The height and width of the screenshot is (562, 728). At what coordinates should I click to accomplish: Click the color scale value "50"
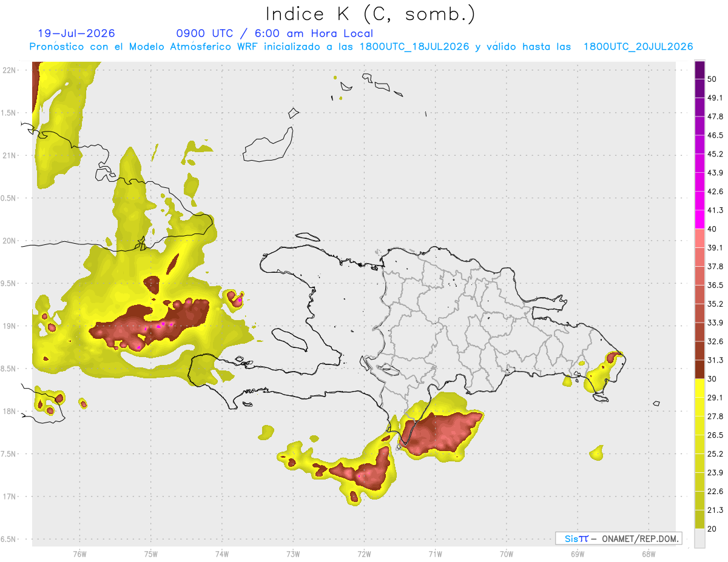click(713, 79)
